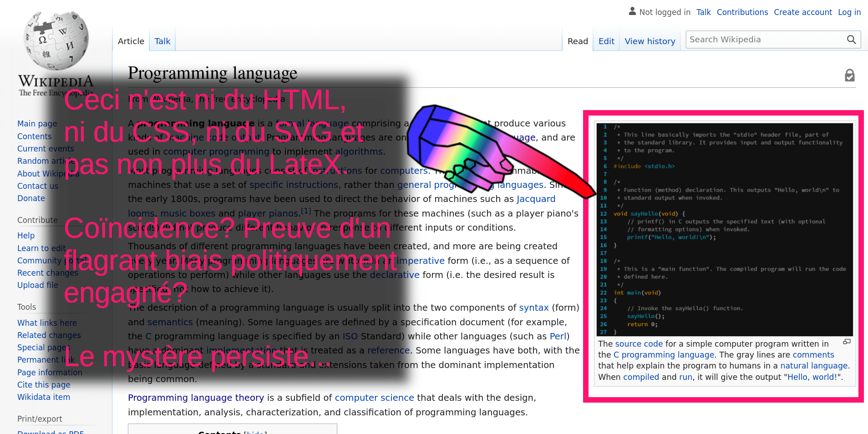Viewport: 868px width, 434px height.
Task: Open the View history tab
Action: tap(650, 41)
